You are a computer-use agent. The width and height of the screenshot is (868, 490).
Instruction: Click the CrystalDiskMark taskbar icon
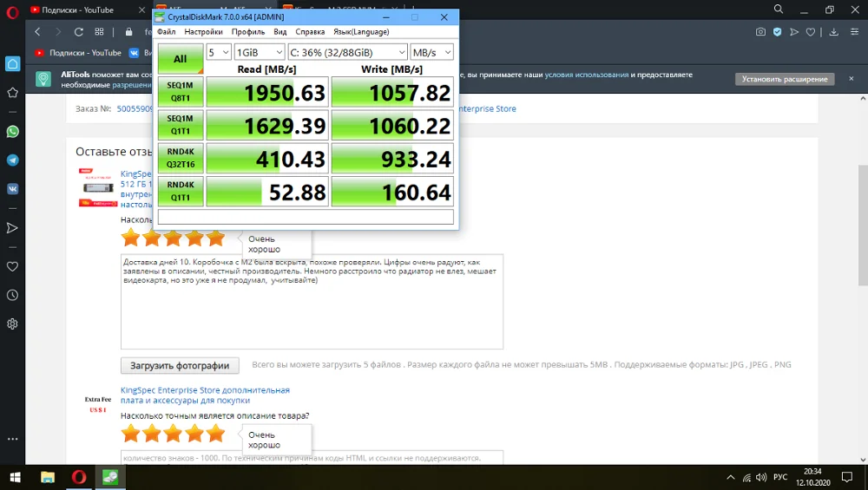click(110, 477)
